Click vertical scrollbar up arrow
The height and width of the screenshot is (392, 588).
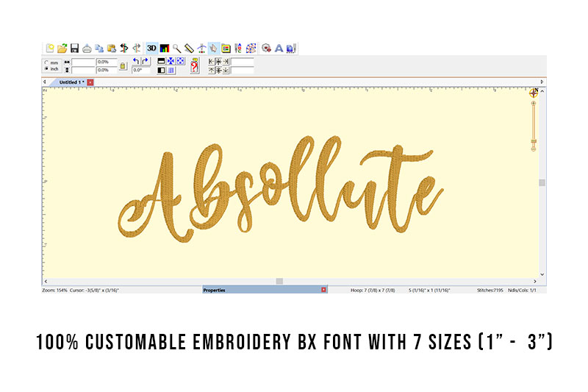pyautogui.click(x=542, y=91)
